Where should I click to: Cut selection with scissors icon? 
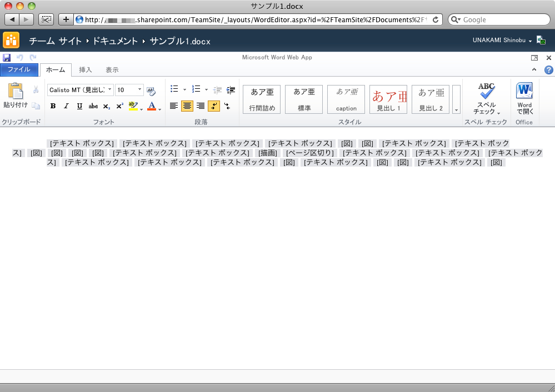pos(36,89)
